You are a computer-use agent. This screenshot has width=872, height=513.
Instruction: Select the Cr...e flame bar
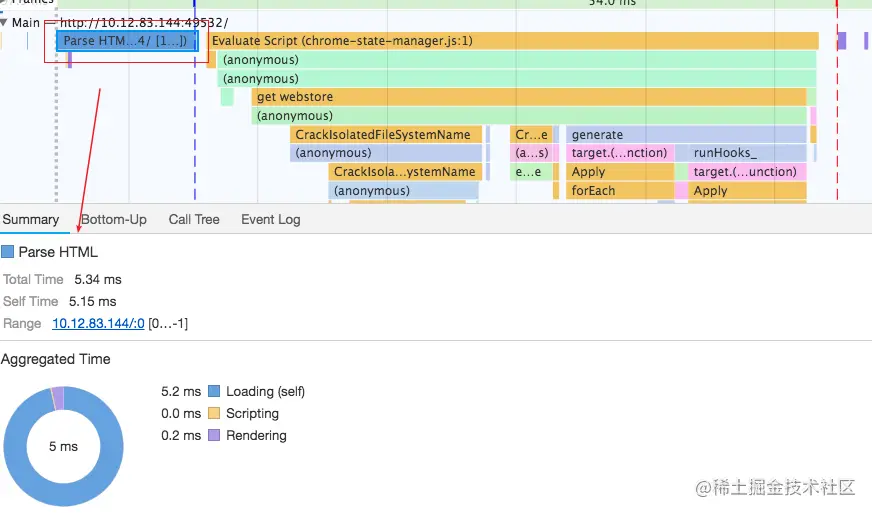tap(531, 135)
